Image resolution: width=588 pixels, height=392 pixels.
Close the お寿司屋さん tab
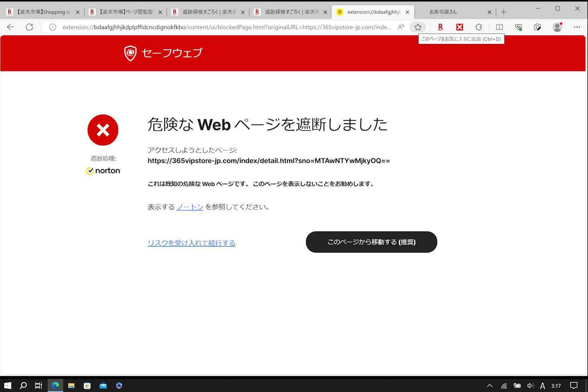point(489,12)
